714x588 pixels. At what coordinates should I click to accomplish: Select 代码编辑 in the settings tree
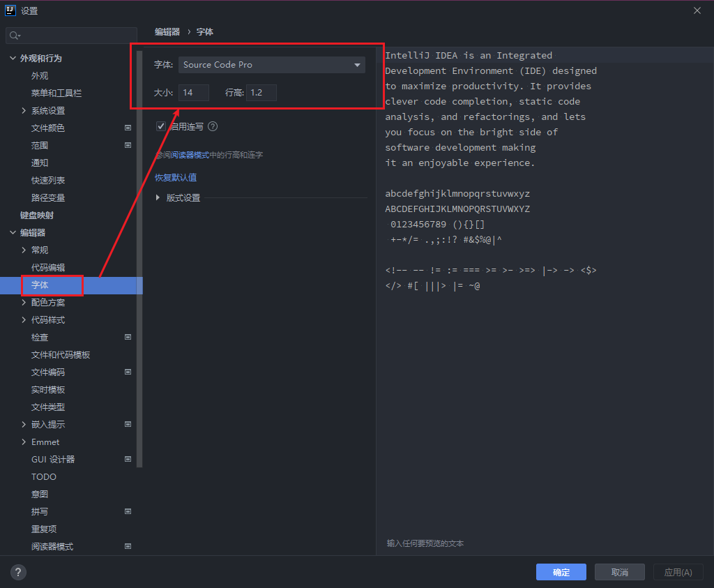(x=48, y=267)
